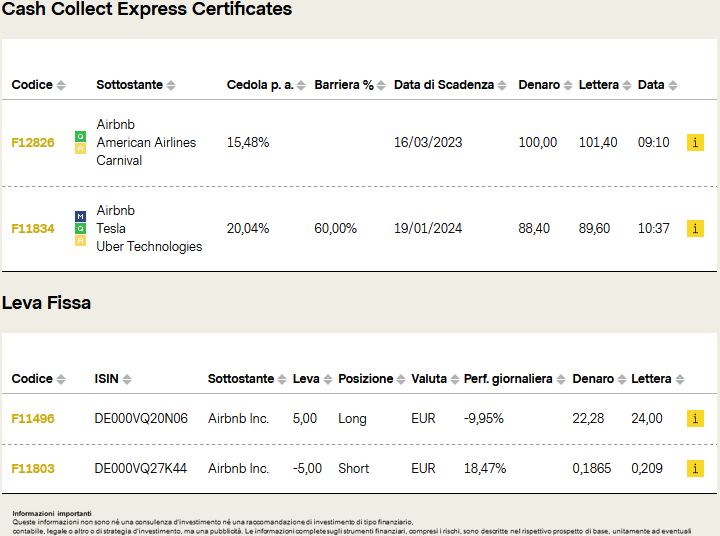The height and width of the screenshot is (536, 720).
Task: Open product code F12826 link
Action: coord(33,142)
